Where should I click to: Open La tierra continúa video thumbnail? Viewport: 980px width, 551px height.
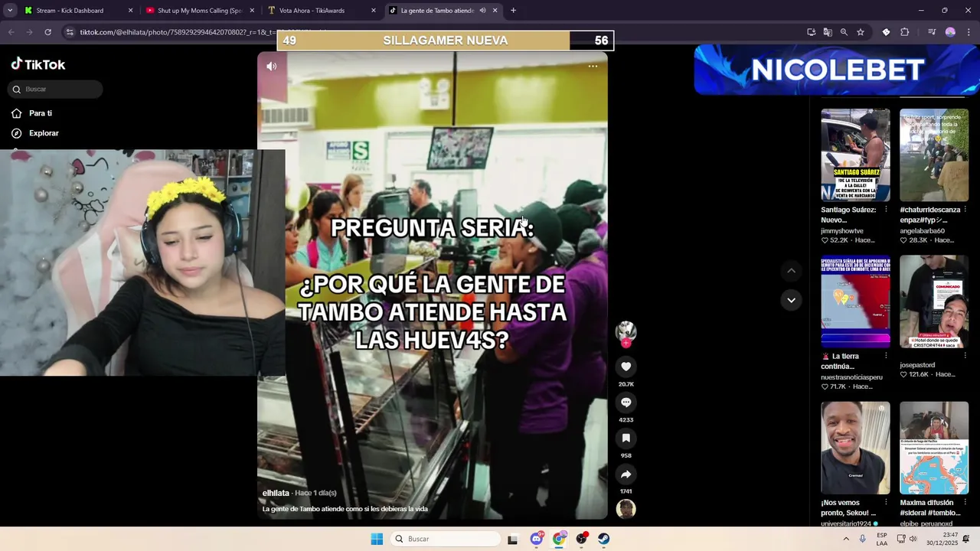click(855, 302)
